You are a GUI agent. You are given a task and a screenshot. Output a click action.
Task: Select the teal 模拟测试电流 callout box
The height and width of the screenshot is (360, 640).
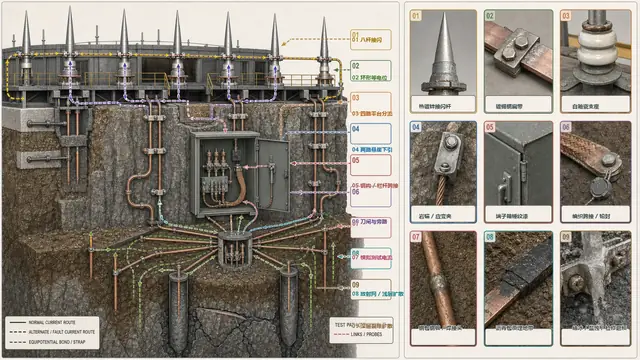pyautogui.click(x=371, y=258)
